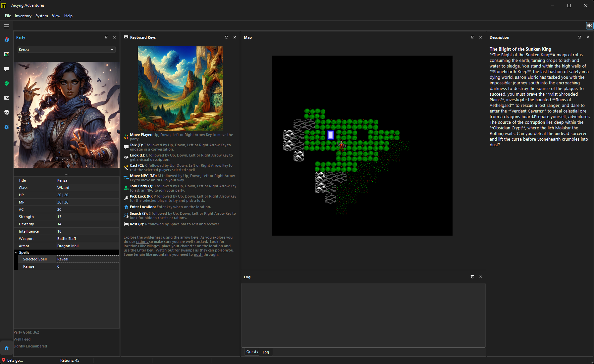Open the settings gear icon in the sidebar
Image resolution: width=594 pixels, height=364 pixels.
(7, 127)
